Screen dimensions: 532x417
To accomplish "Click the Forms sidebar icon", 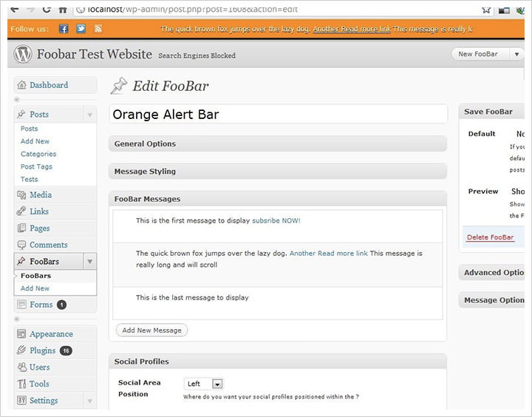I will 21,305.
